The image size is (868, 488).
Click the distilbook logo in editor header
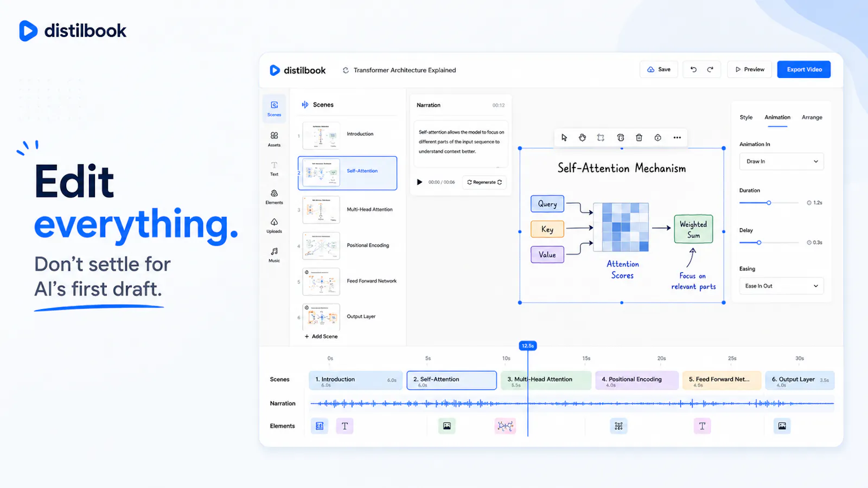(x=298, y=70)
